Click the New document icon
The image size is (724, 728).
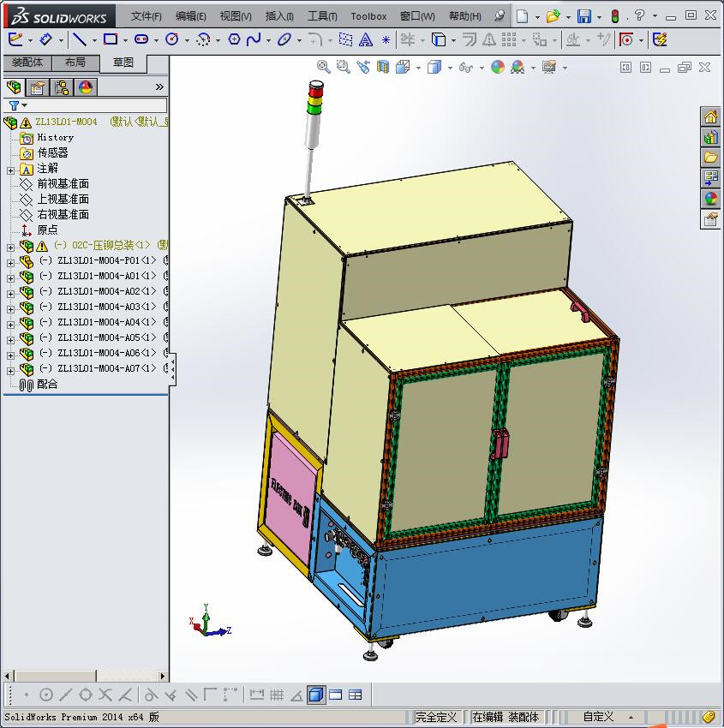point(523,16)
